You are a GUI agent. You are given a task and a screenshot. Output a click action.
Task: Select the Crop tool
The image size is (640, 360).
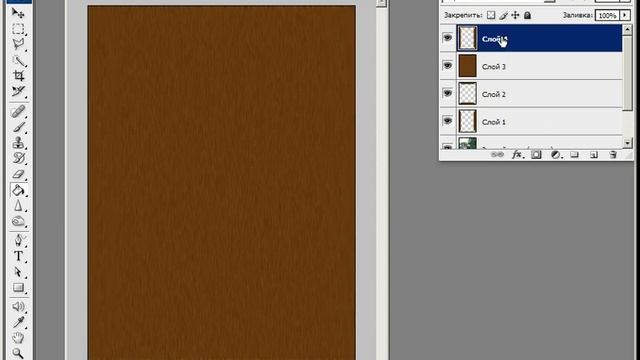coord(18,76)
